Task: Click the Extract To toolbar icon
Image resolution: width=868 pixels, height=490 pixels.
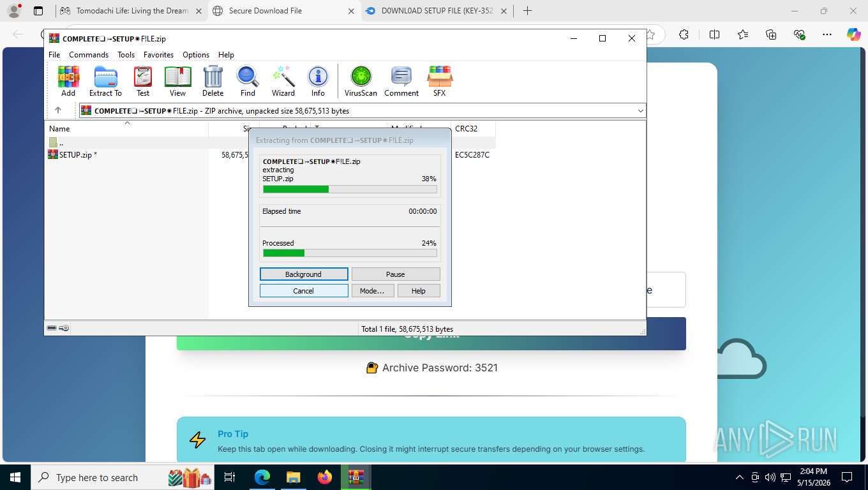Action: click(105, 81)
